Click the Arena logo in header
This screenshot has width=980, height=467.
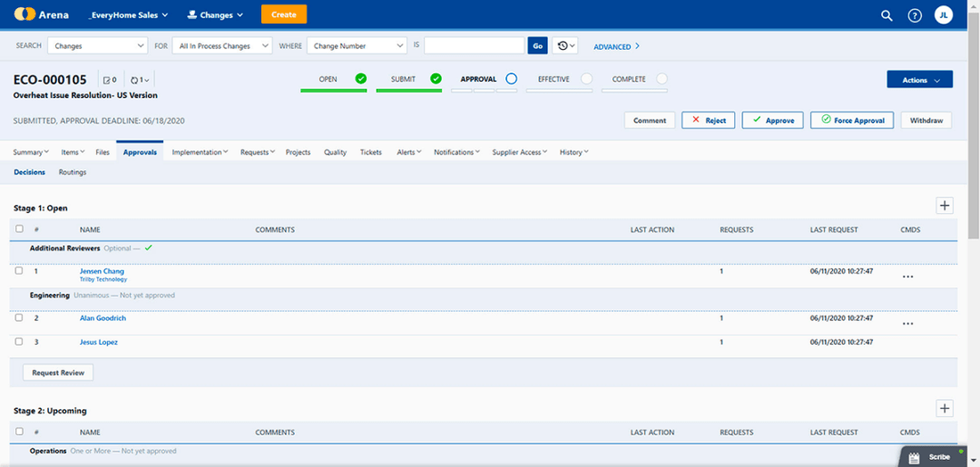(41, 15)
